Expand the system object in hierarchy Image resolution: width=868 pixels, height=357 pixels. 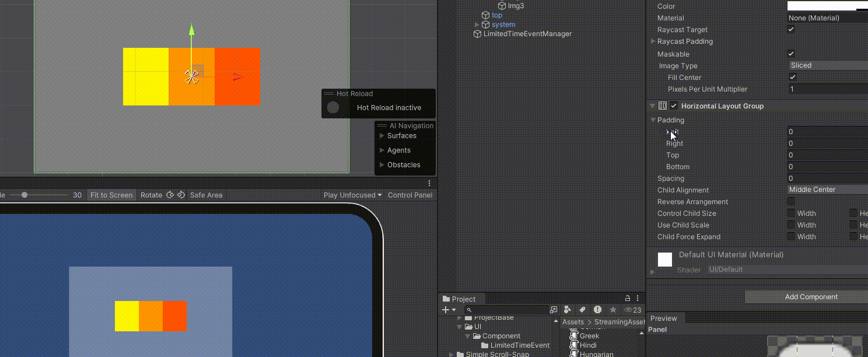point(477,24)
